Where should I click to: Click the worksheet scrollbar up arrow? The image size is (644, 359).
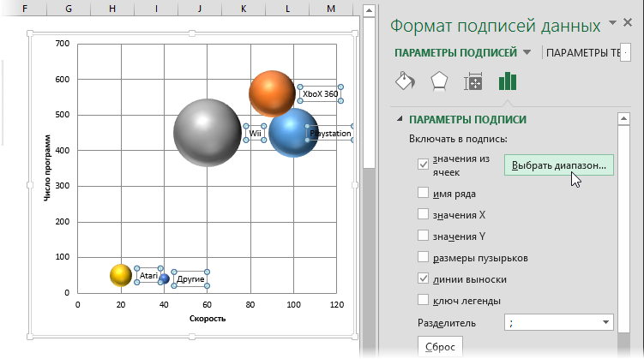[369, 11]
